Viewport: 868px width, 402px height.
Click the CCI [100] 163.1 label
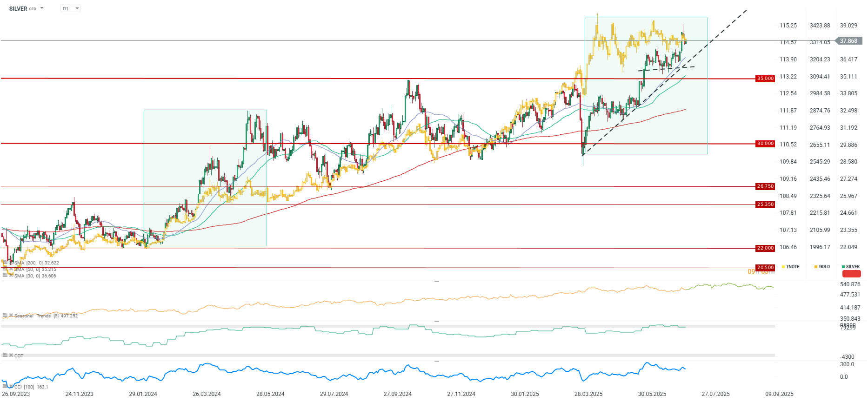point(31,387)
